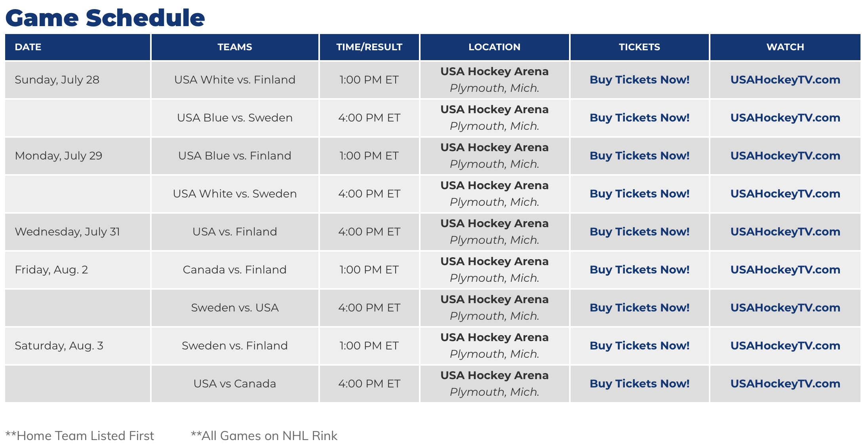Open USAHockeyTV.com link for USA Blue vs. Sweden
The image size is (868, 446).
tap(785, 118)
